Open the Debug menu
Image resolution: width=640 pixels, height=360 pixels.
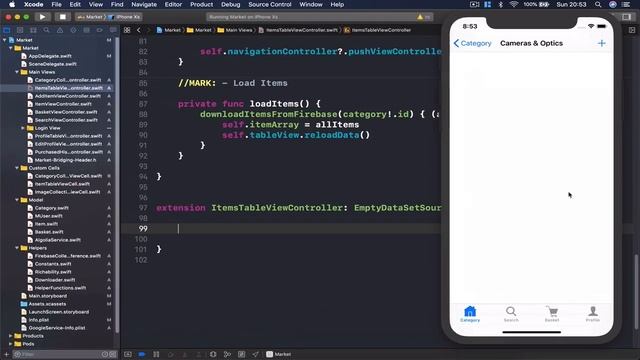pyautogui.click(x=231, y=4)
